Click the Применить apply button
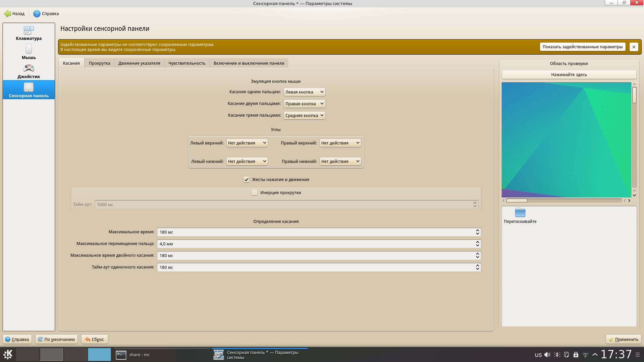Viewport: 644px width, 362px height. click(x=623, y=339)
